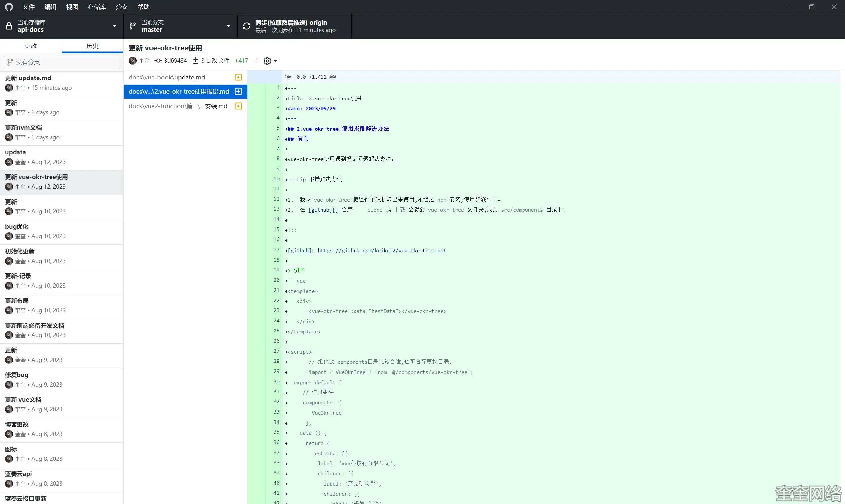Click the diff hunk header @@ -0,0 +1,411 @@
Screen dimensions: 845x504
(310, 77)
